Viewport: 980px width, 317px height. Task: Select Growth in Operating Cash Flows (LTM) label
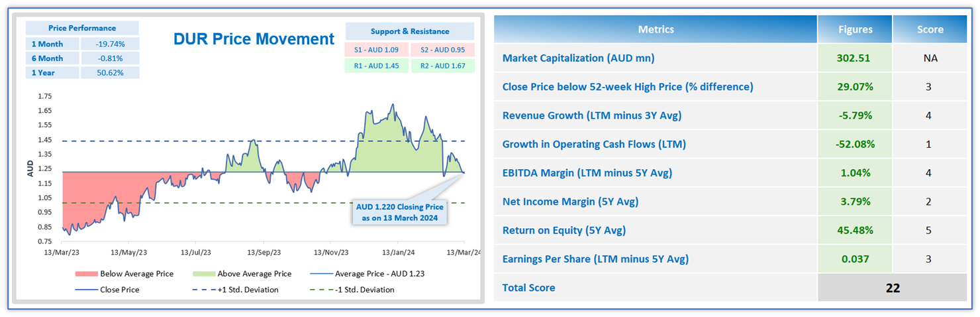pos(594,144)
